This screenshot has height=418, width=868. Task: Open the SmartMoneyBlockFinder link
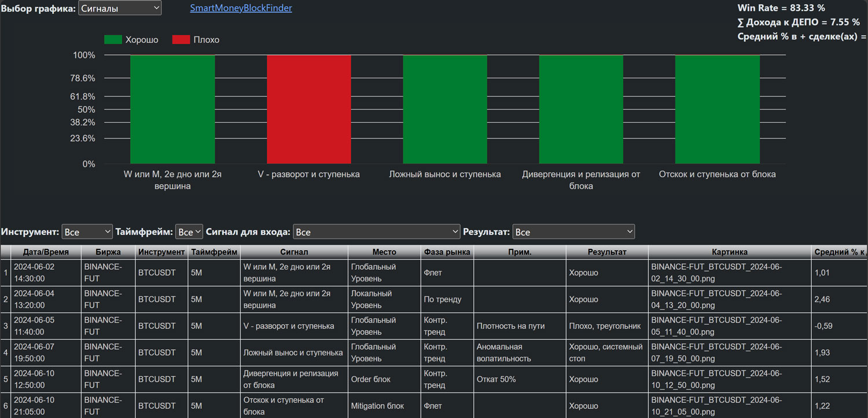pos(241,8)
